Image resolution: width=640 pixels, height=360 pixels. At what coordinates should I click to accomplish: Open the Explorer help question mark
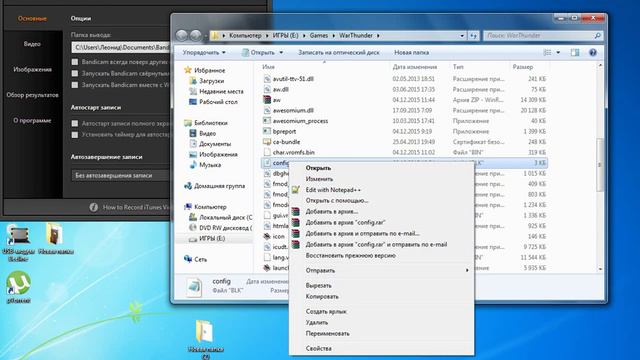point(593,52)
